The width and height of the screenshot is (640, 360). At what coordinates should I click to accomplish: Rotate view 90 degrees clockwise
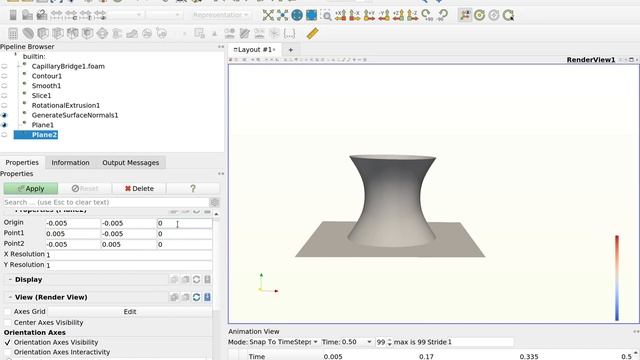(x=427, y=16)
